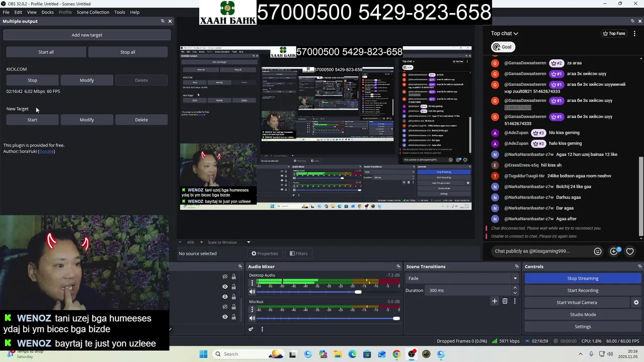Decrease transition Duration with down arrow
This screenshot has height=362, width=644.
coord(515,293)
